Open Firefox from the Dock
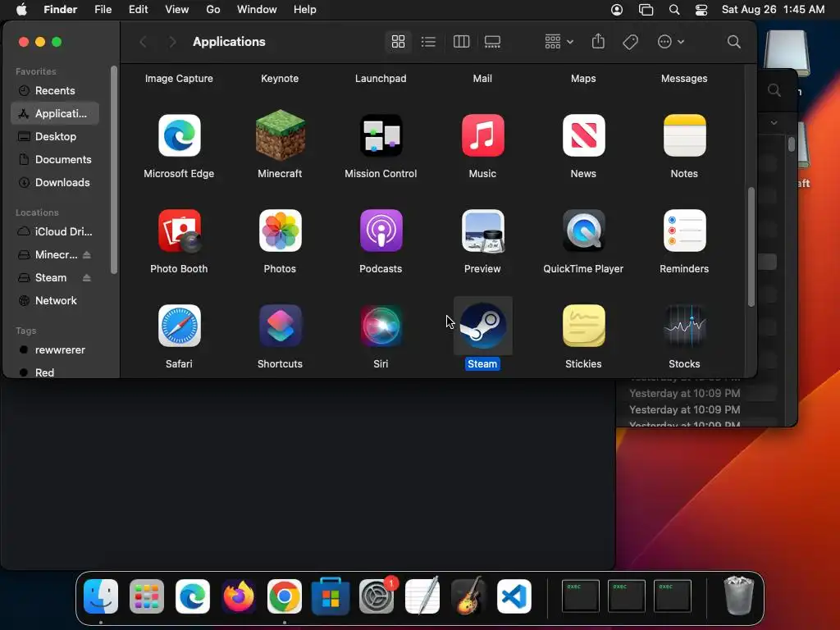Viewport: 840px width, 630px height. coord(239,596)
